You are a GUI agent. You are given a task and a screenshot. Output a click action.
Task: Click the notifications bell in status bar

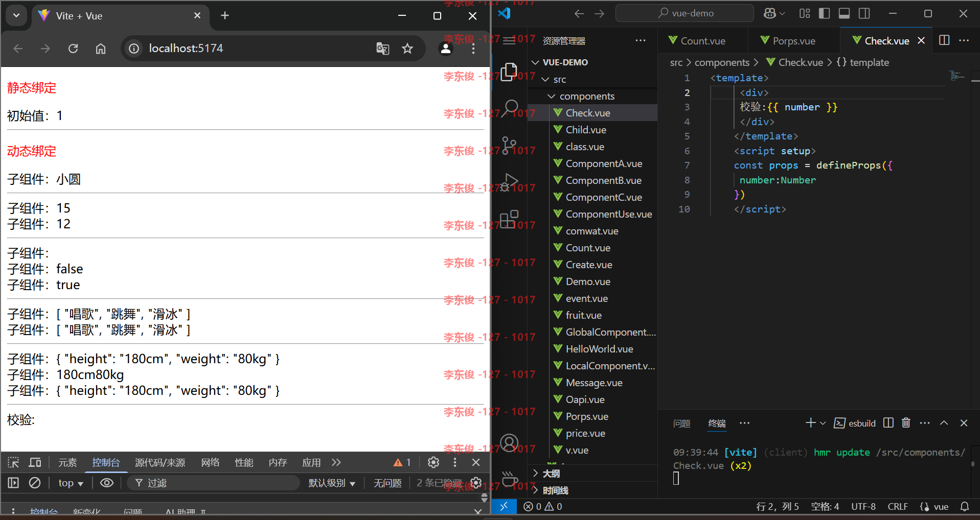[x=965, y=506]
